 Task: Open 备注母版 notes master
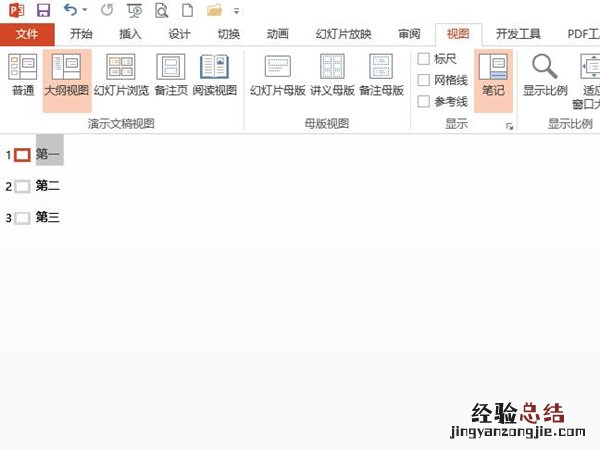(x=381, y=76)
